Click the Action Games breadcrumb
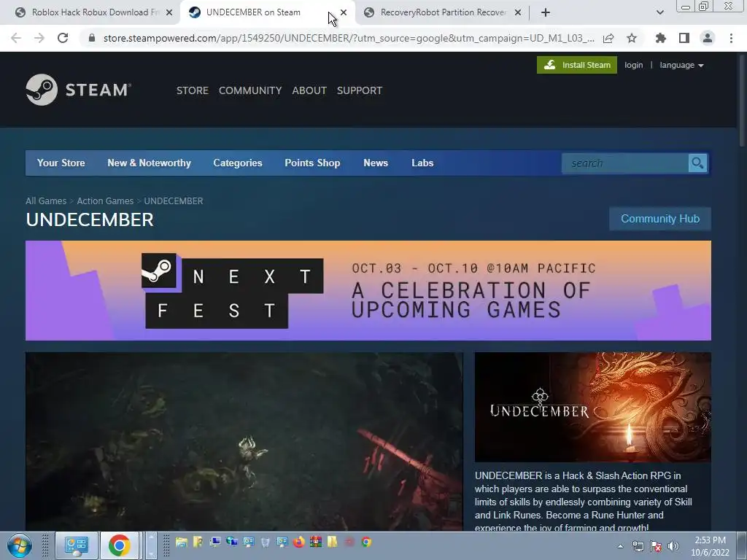This screenshot has height=560, width=747. coord(105,201)
